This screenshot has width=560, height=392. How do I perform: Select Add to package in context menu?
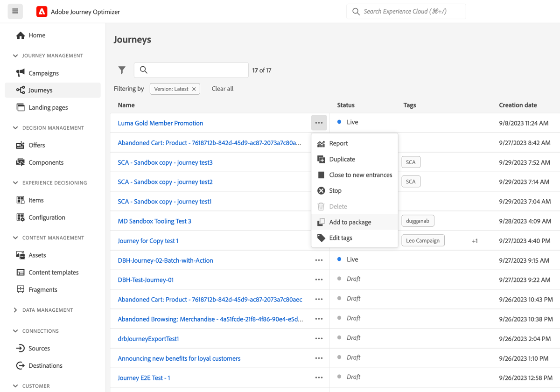coord(350,222)
